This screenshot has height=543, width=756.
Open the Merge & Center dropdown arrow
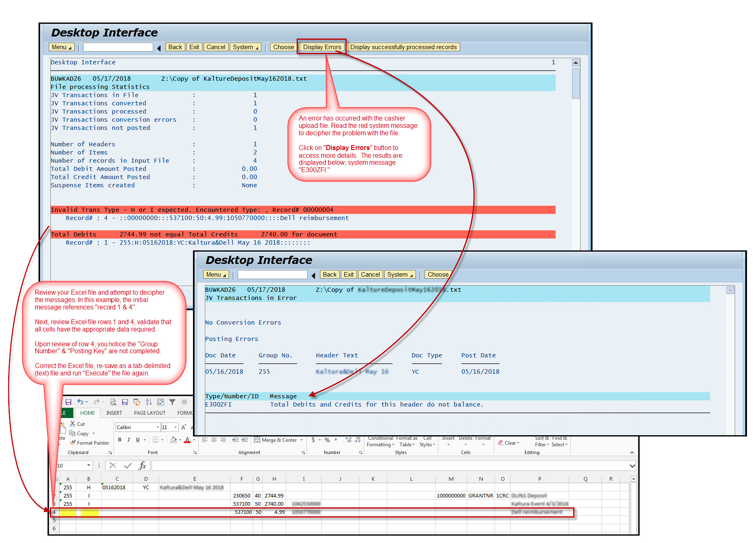point(302,441)
